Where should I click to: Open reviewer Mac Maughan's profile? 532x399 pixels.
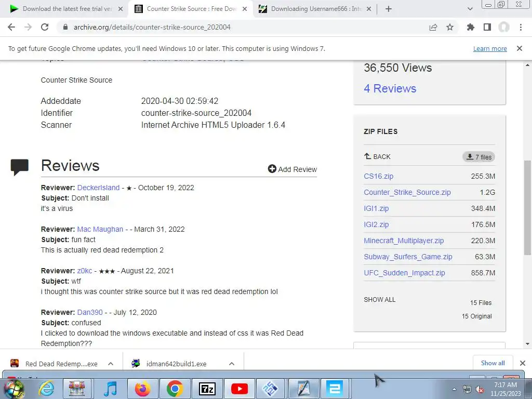point(100,229)
